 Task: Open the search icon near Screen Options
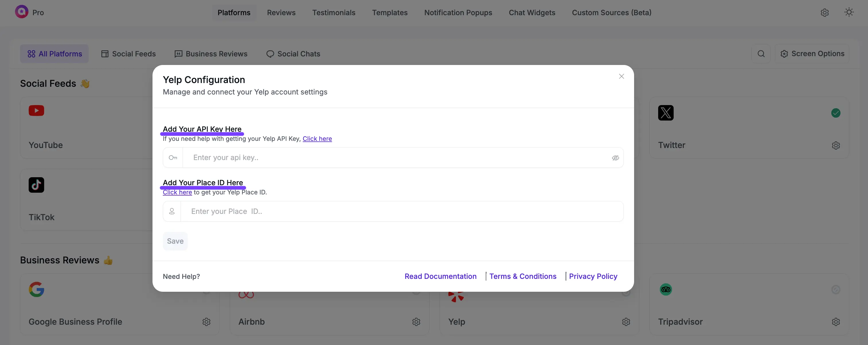click(x=761, y=54)
